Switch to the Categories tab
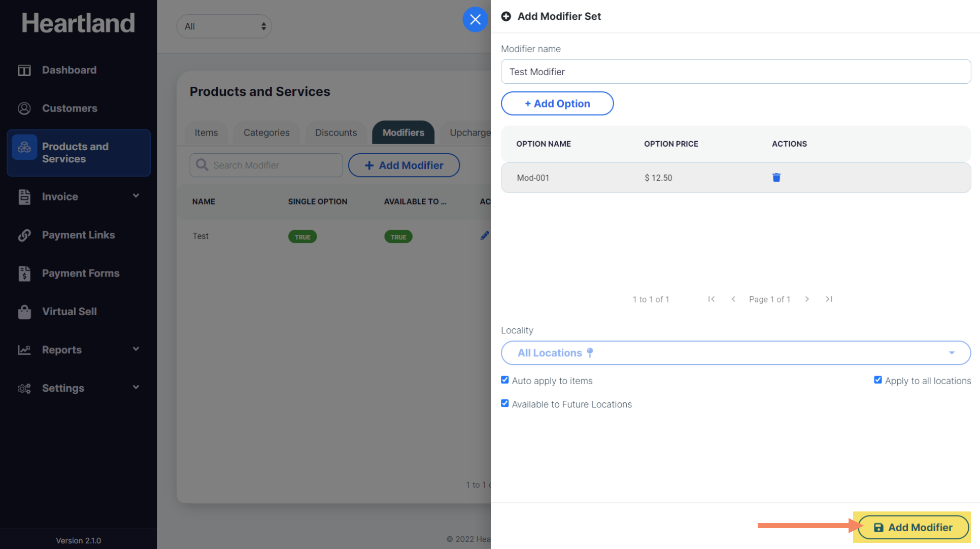 [x=266, y=133]
